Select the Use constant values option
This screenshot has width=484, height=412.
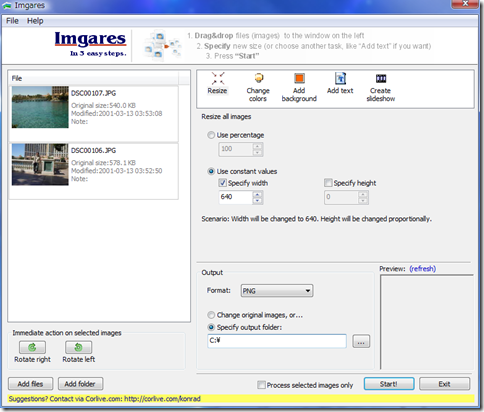[x=211, y=171]
